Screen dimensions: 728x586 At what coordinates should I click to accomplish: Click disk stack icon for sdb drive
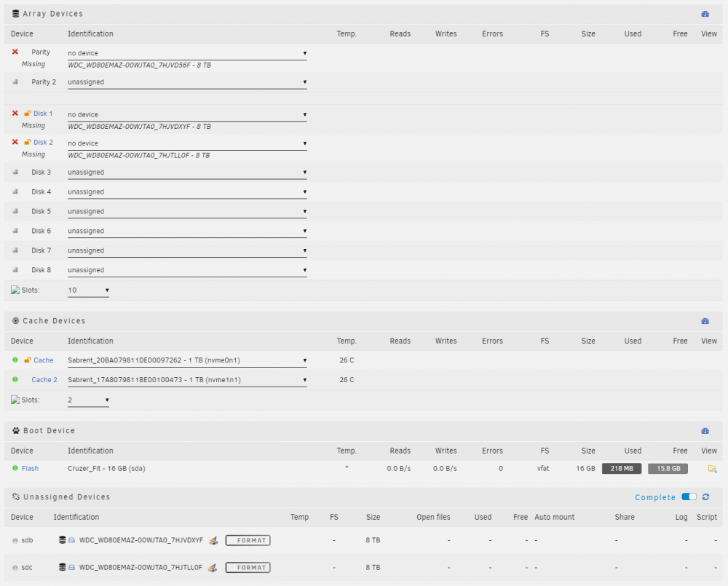[x=62, y=540]
